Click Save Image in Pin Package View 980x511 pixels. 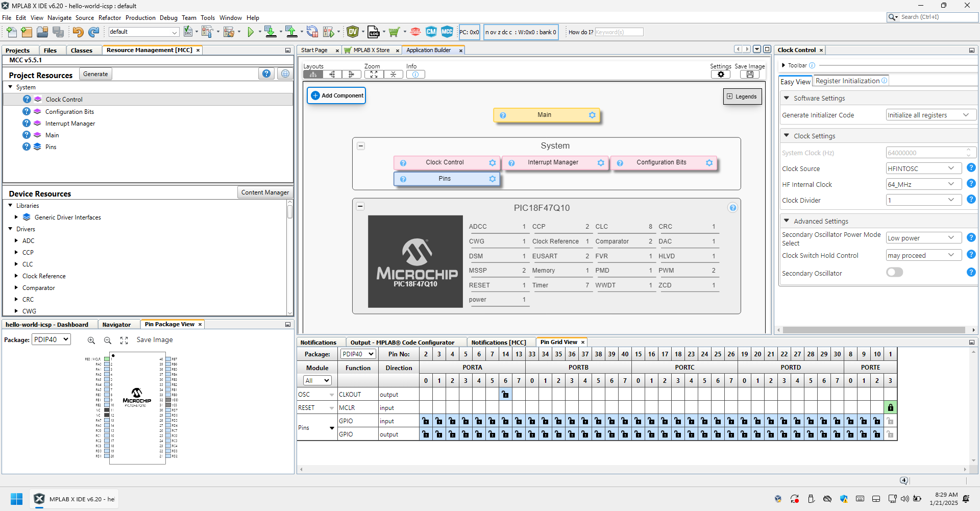[x=155, y=340]
